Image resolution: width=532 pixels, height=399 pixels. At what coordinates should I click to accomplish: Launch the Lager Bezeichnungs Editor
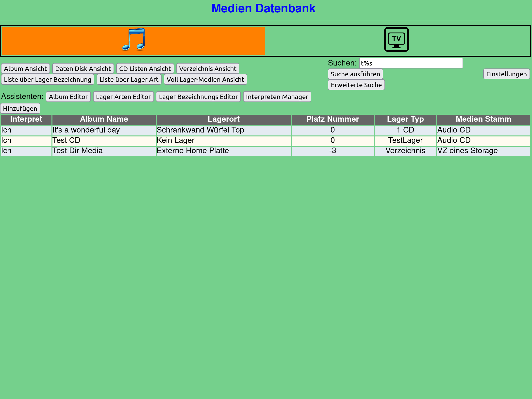pos(198,97)
